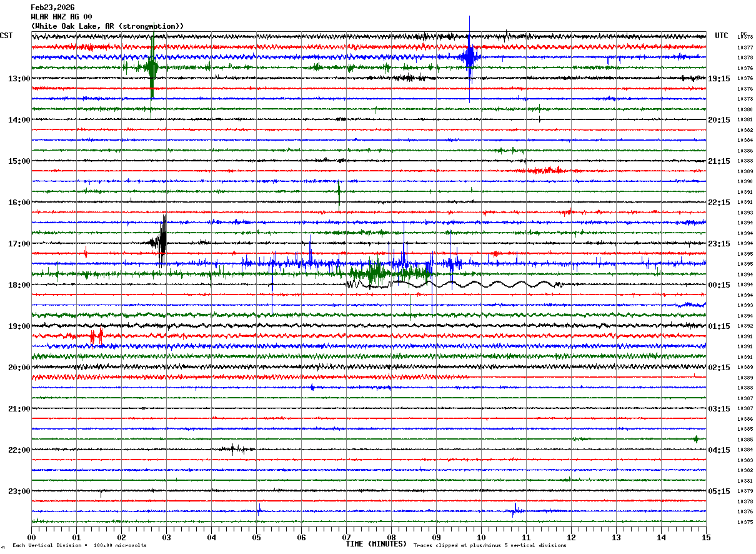
Task: Click the Traces clipped footer note
Action: click(x=490, y=546)
